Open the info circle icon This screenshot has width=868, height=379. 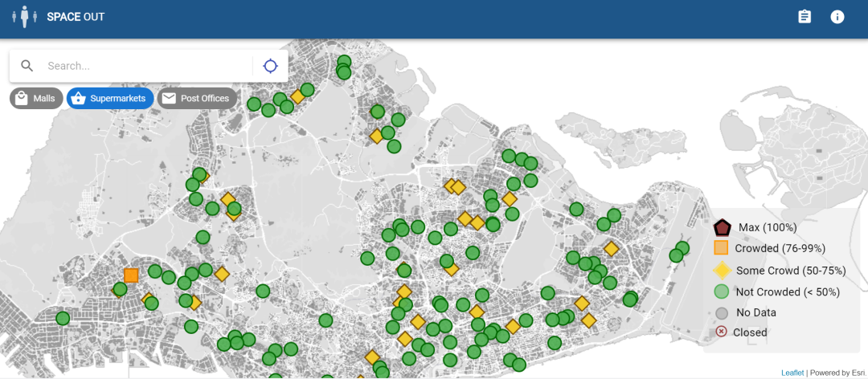837,17
